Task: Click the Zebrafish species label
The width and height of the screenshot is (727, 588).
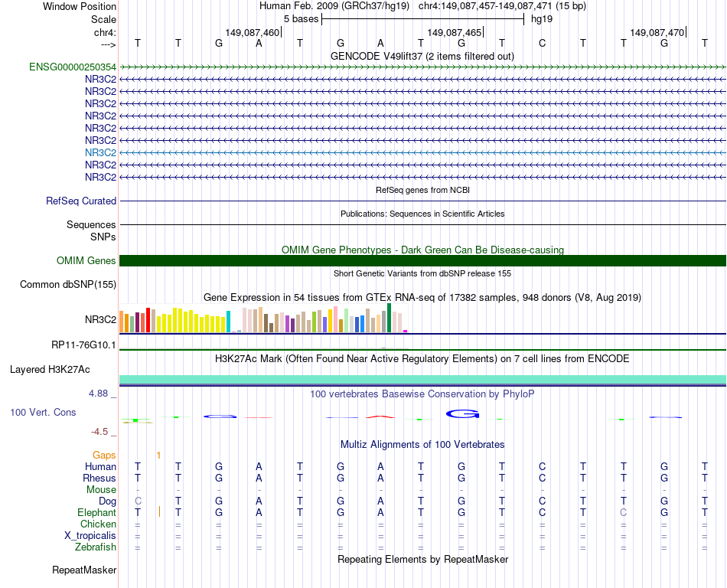Action: click(x=96, y=547)
